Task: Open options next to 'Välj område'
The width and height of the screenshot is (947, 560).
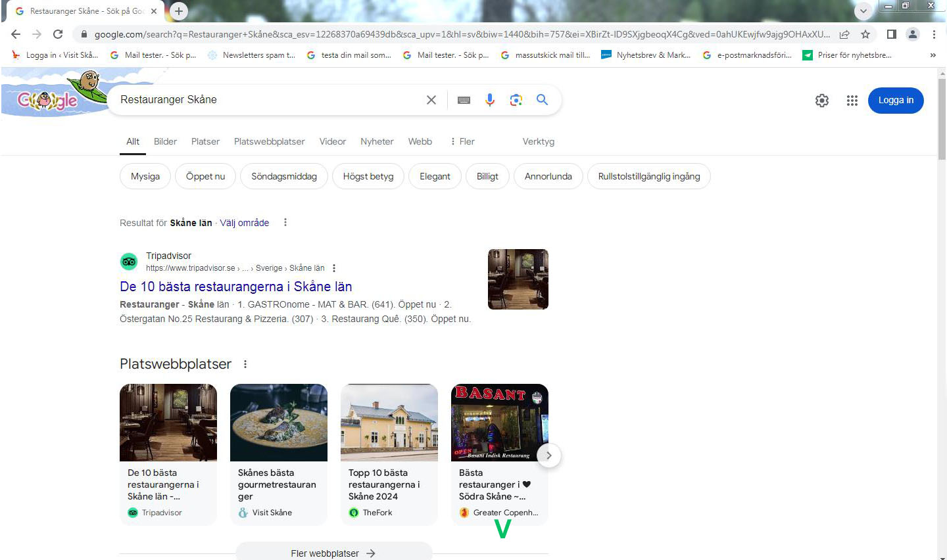Action: click(285, 222)
